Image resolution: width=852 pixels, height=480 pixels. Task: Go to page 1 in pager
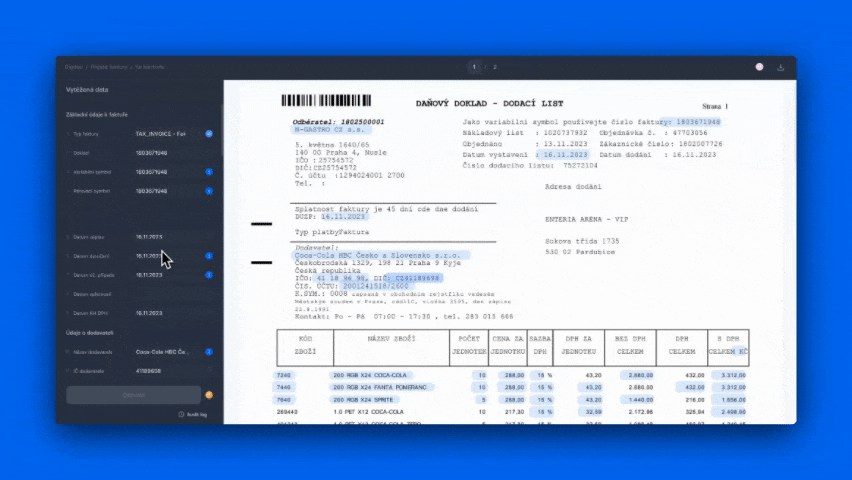point(474,67)
